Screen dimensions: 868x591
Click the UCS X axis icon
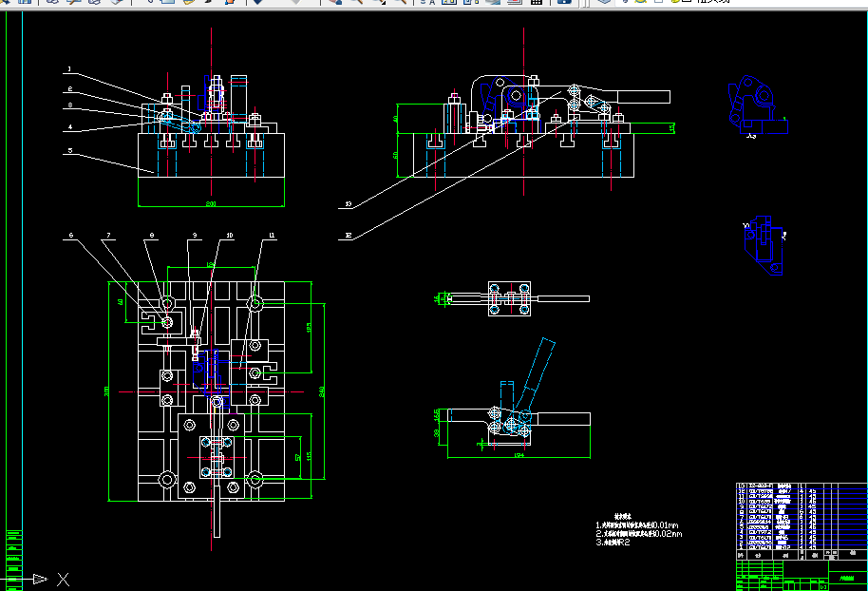pyautogui.click(x=63, y=580)
